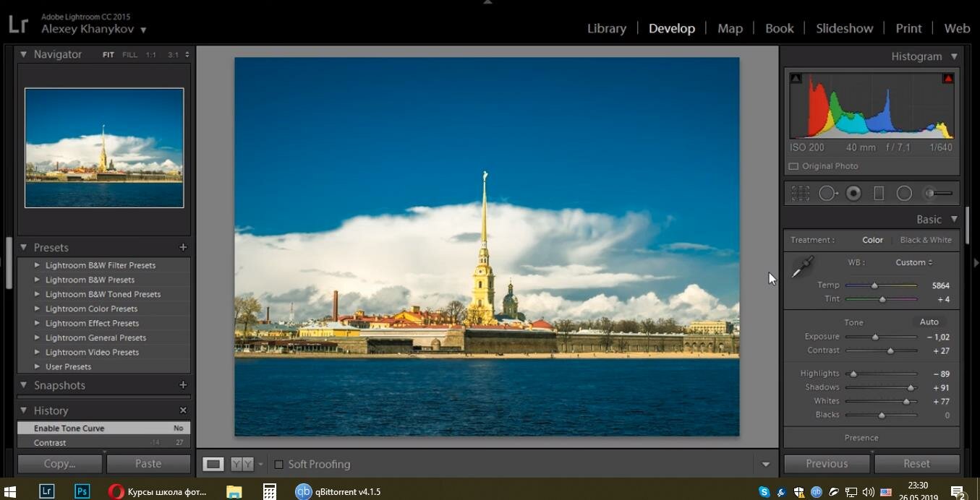This screenshot has height=500, width=980.
Task: Open Calculator from the taskbar
Action: tap(269, 491)
